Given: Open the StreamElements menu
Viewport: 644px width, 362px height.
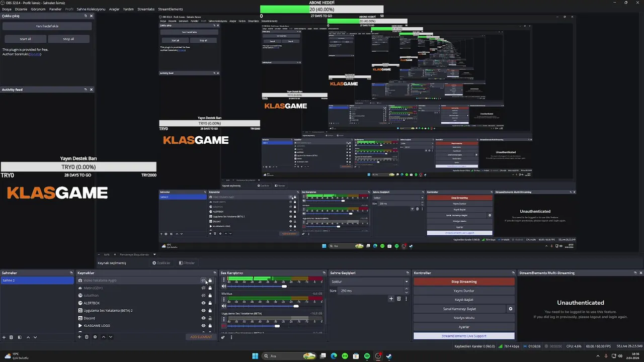Looking at the screenshot, I should tap(171, 9).
